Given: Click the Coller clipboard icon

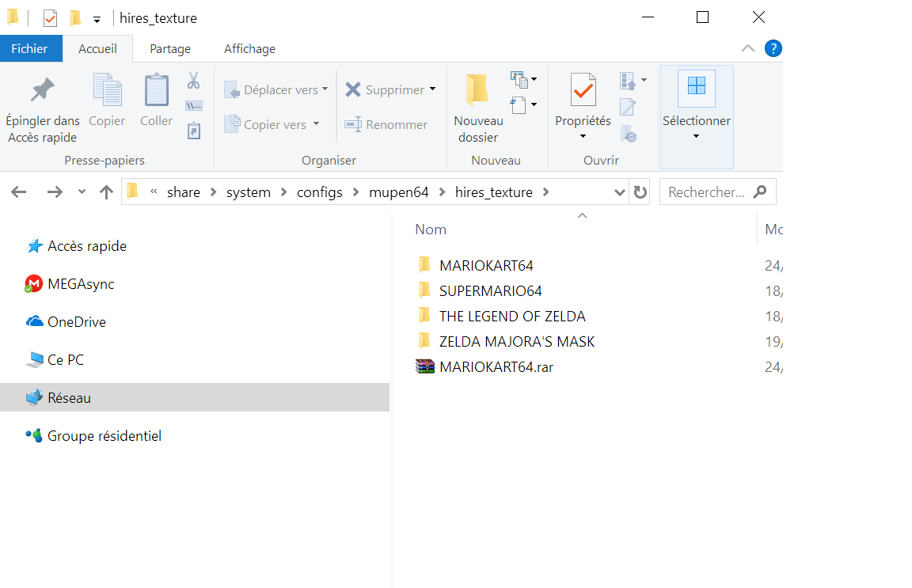Looking at the screenshot, I should (157, 90).
